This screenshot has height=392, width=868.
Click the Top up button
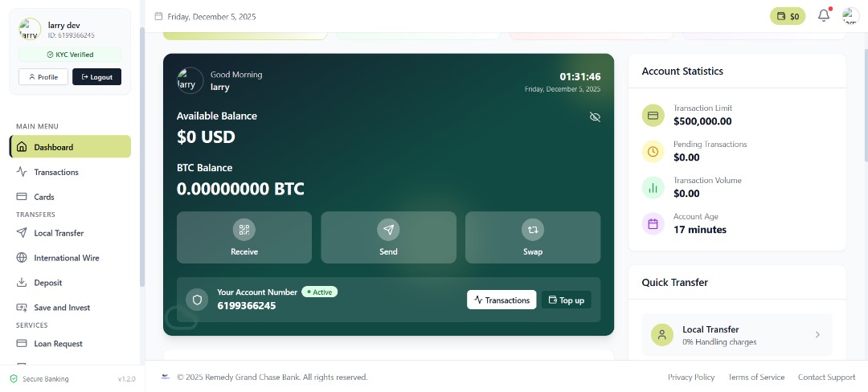pos(567,300)
